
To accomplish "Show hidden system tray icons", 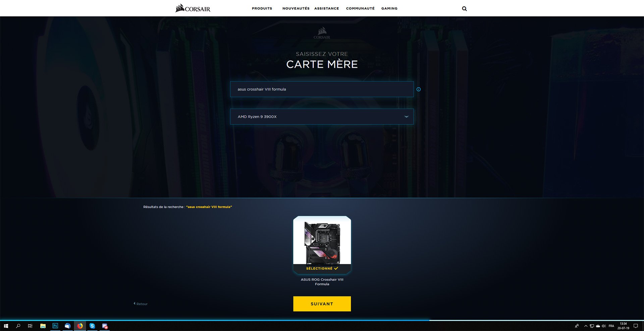I will click(586, 326).
